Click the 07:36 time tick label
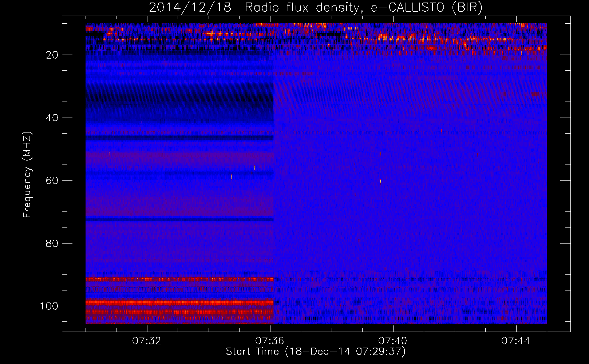This screenshot has width=589, height=364. tap(270, 341)
